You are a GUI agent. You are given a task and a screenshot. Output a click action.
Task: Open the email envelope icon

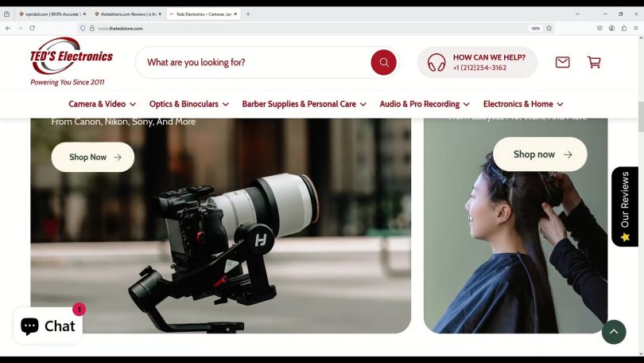click(x=562, y=62)
